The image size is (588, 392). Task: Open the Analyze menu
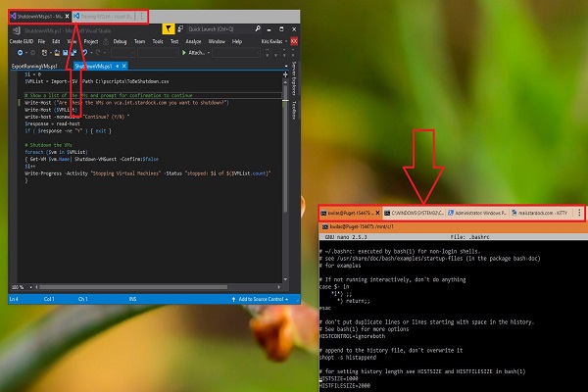coord(195,42)
